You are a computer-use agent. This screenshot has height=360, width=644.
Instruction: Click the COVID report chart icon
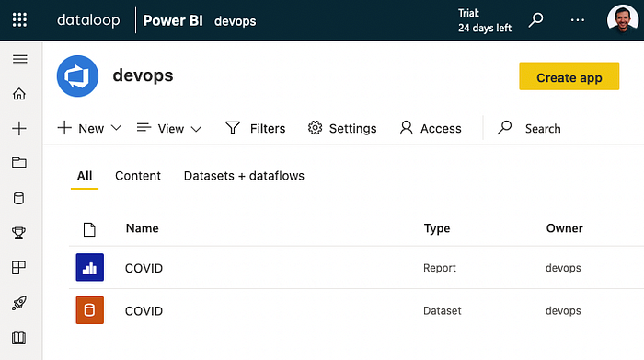coord(90,268)
